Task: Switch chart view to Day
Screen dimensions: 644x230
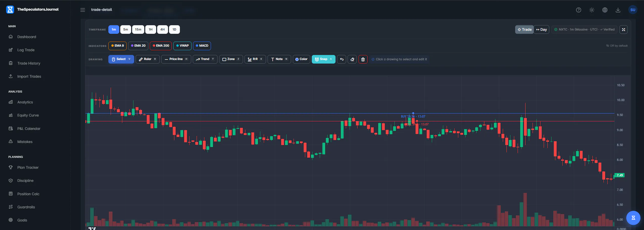Action: click(541, 30)
